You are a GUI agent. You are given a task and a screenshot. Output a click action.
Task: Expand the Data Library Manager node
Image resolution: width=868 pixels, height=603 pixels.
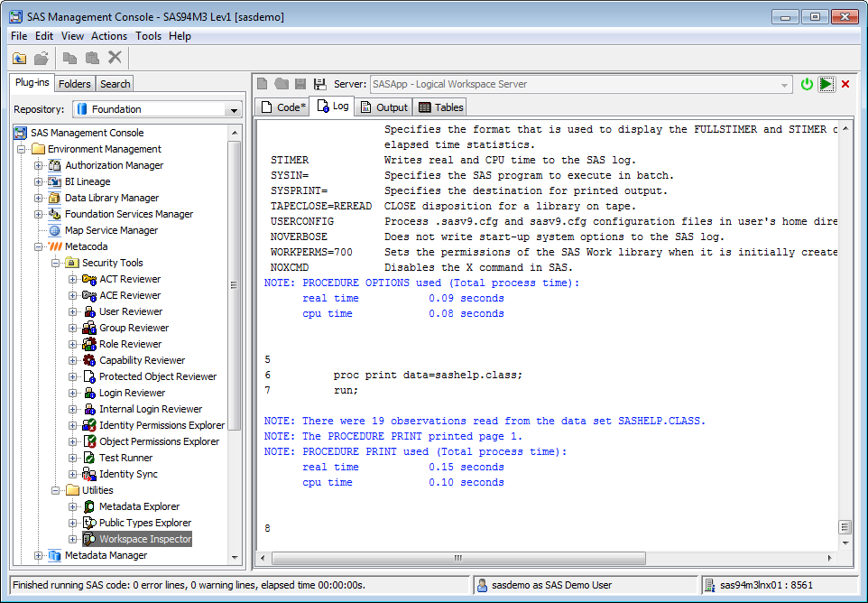point(38,198)
